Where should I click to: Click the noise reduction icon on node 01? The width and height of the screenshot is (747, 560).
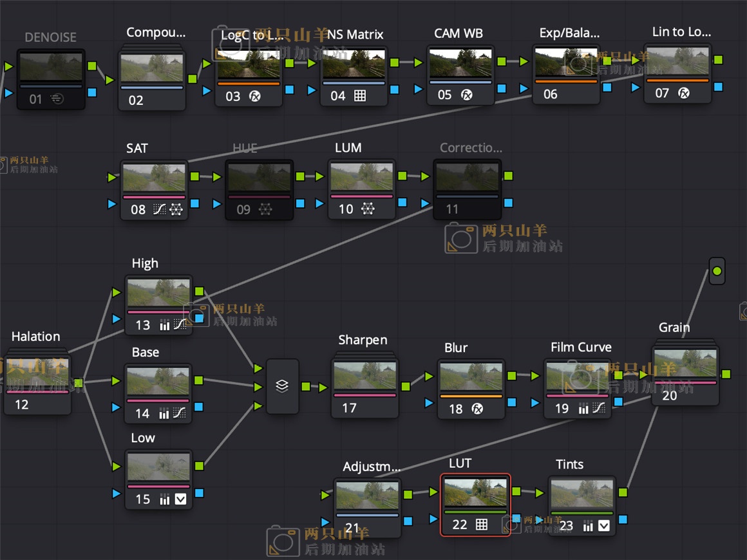coord(57,99)
